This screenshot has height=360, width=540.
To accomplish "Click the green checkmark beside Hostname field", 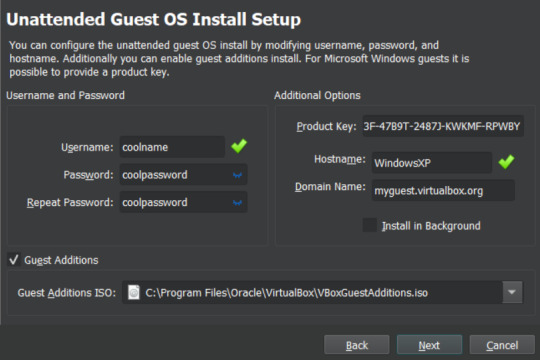I will [x=506, y=162].
